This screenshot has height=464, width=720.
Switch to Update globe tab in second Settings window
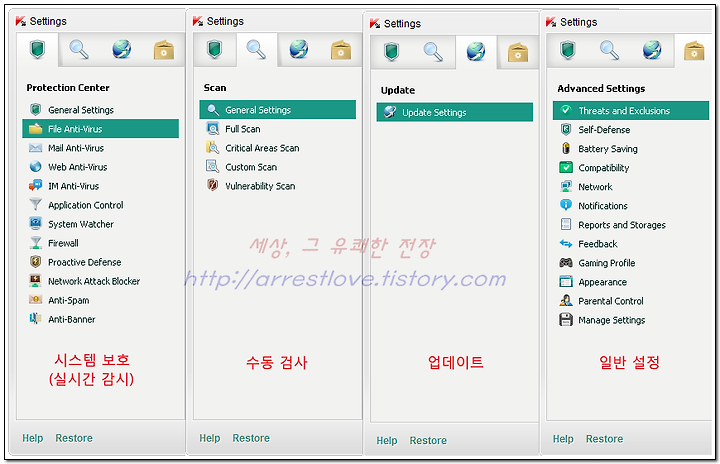(299, 49)
